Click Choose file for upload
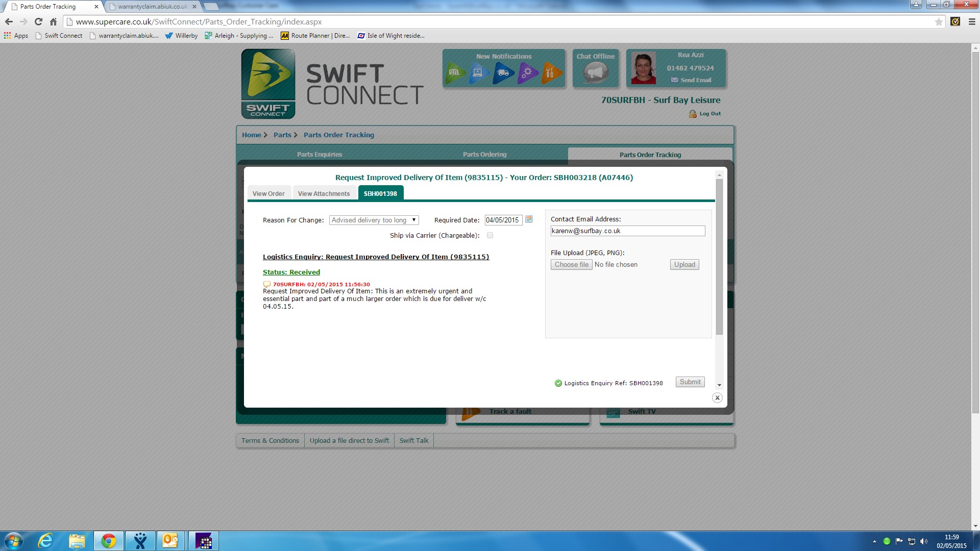Image resolution: width=980 pixels, height=551 pixels. [571, 265]
